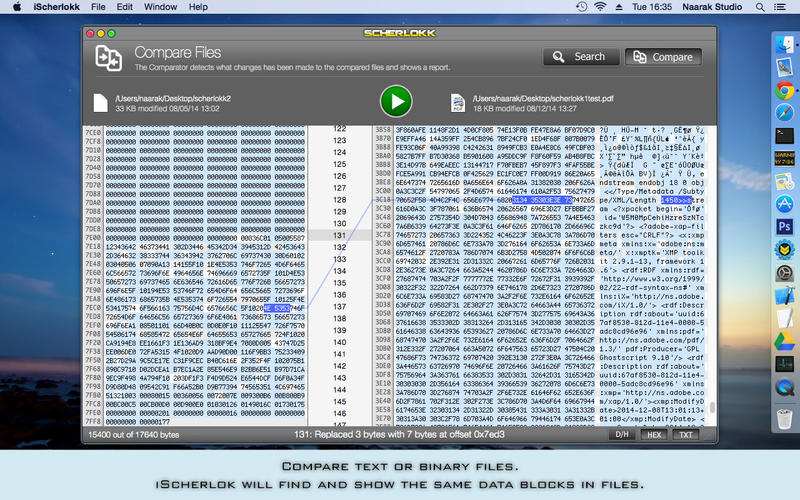Open the maps and iTunes dock icon
Viewport: 800px width, 500px height.
click(x=784, y=181)
